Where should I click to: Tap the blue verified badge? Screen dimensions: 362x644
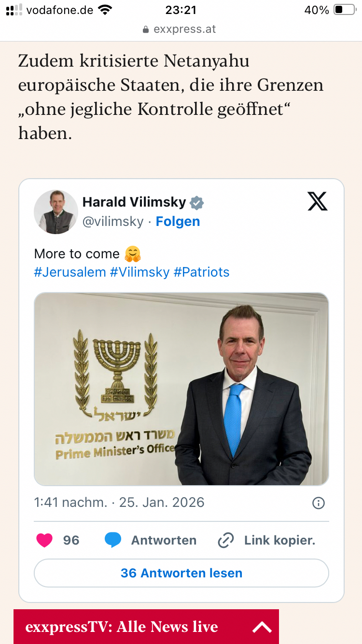[x=196, y=203]
